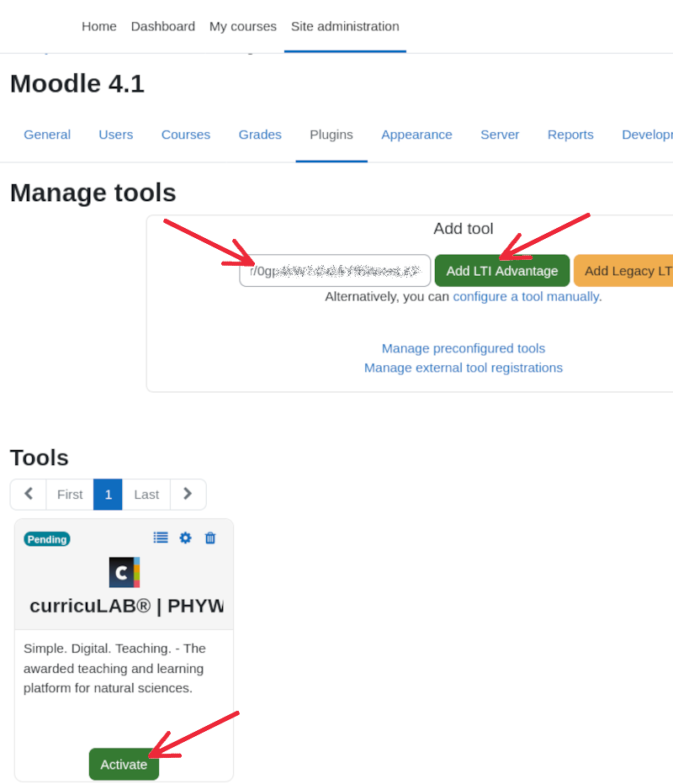The image size is (673, 784).
Task: Switch to the Courses admin tab
Action: pos(186,135)
